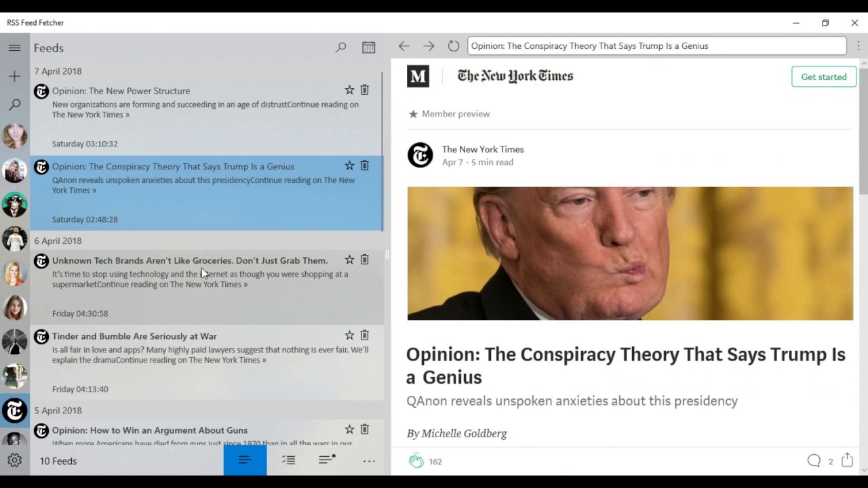The width and height of the screenshot is (868, 488).
Task: Click the feed list scrollbar
Action: click(x=383, y=150)
